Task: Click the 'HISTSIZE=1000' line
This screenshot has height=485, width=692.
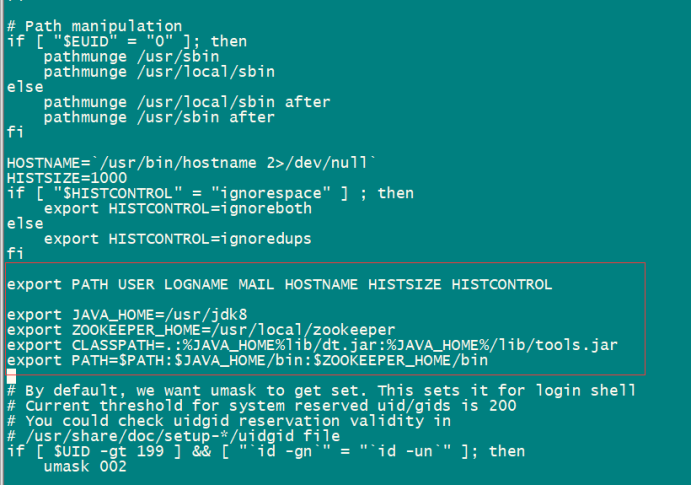Action: 67,178
